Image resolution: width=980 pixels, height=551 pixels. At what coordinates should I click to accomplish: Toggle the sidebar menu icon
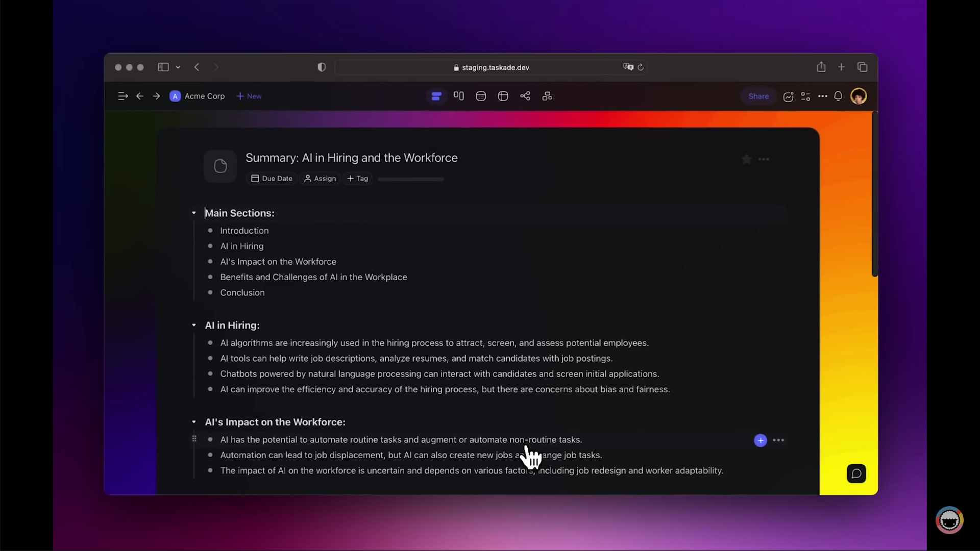point(122,96)
